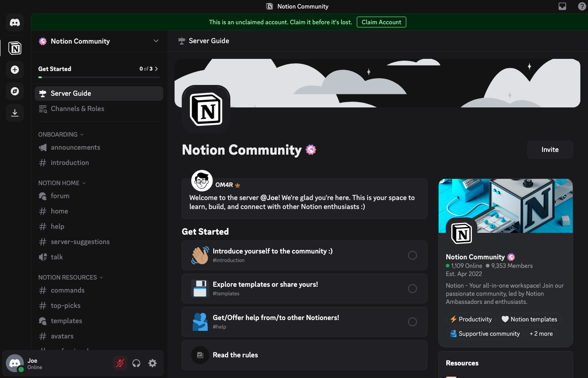
Task: Click the Notion templates tag
Action: [x=529, y=319]
